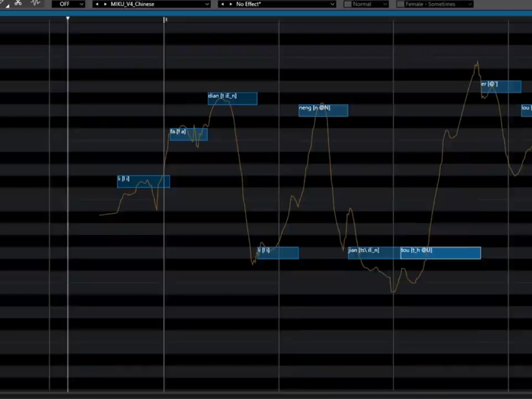Select the scissors cut tool
Viewport: 532px width, 399px height.
(x=18, y=3)
